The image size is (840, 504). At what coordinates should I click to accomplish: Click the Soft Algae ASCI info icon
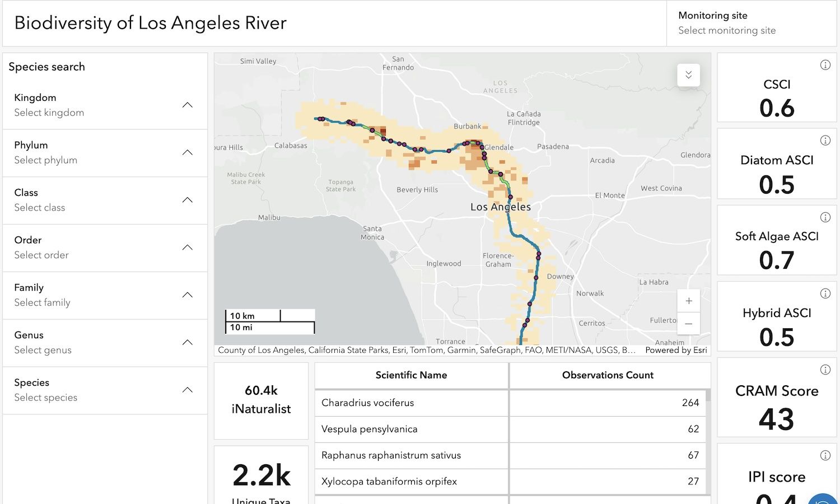pos(825,217)
